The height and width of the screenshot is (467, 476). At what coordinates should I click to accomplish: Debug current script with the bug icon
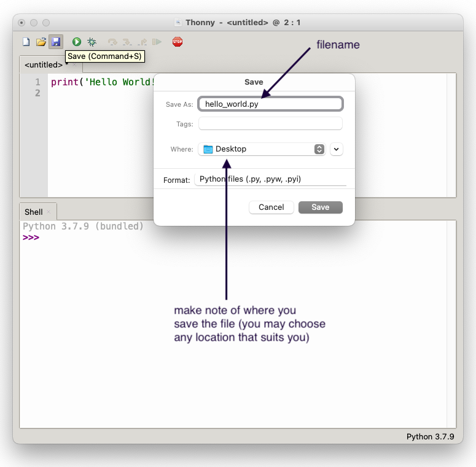(92, 42)
